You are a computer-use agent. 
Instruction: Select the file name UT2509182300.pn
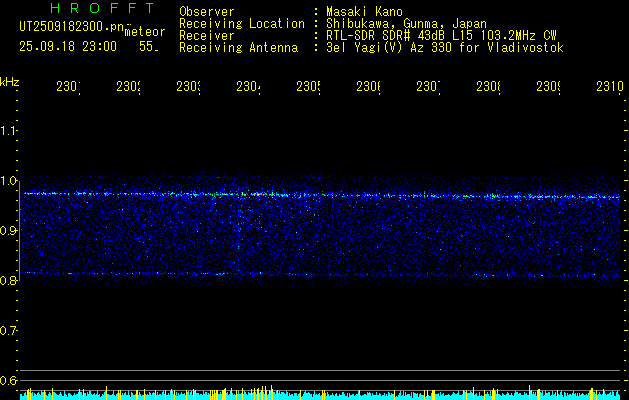pyautogui.click(x=72, y=26)
